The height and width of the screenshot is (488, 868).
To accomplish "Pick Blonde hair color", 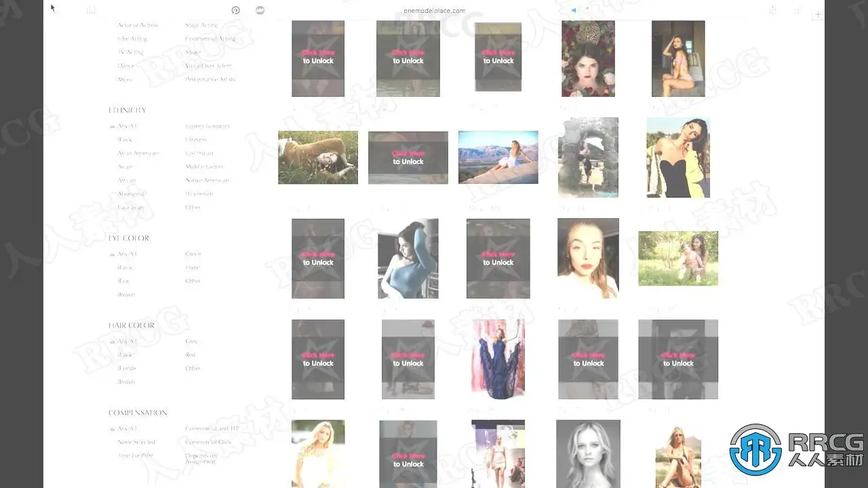I will coord(127,369).
